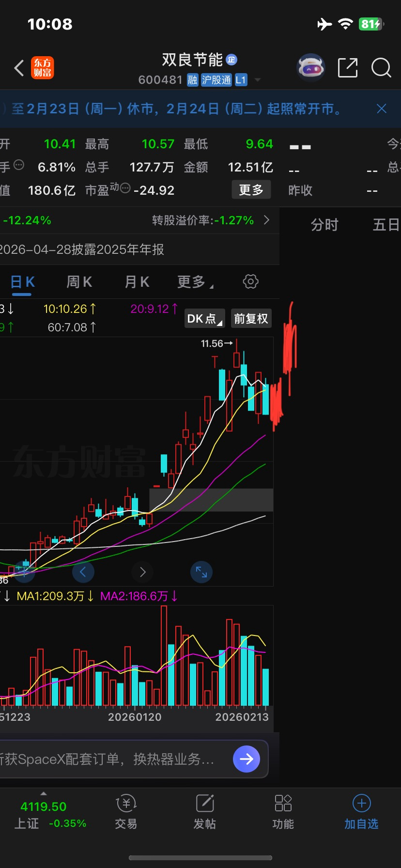401x868 pixels.
Task: Tap the 换手 info circle icon
Action: pos(19,165)
